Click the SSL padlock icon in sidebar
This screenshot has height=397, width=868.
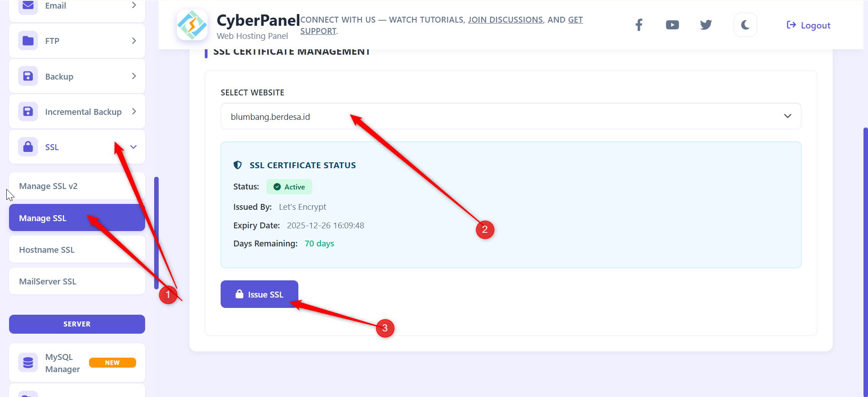tap(28, 147)
